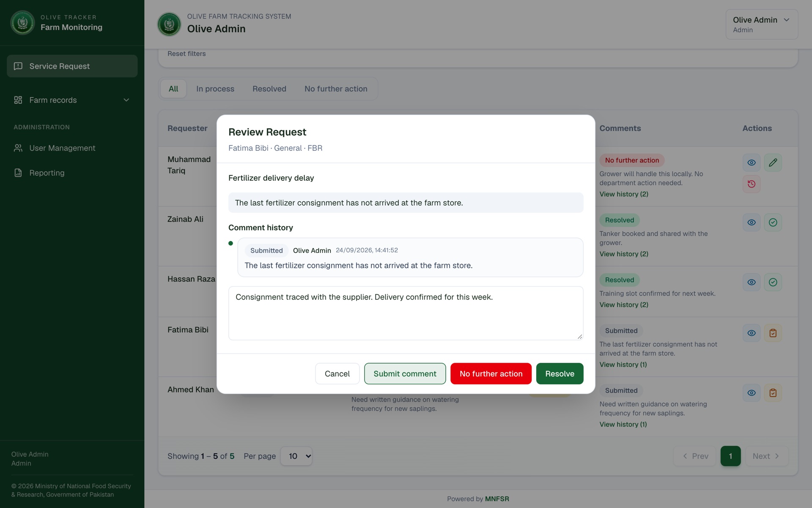Open View history (1) for Ahmed Khan
This screenshot has height=508, width=812.
[x=623, y=424]
